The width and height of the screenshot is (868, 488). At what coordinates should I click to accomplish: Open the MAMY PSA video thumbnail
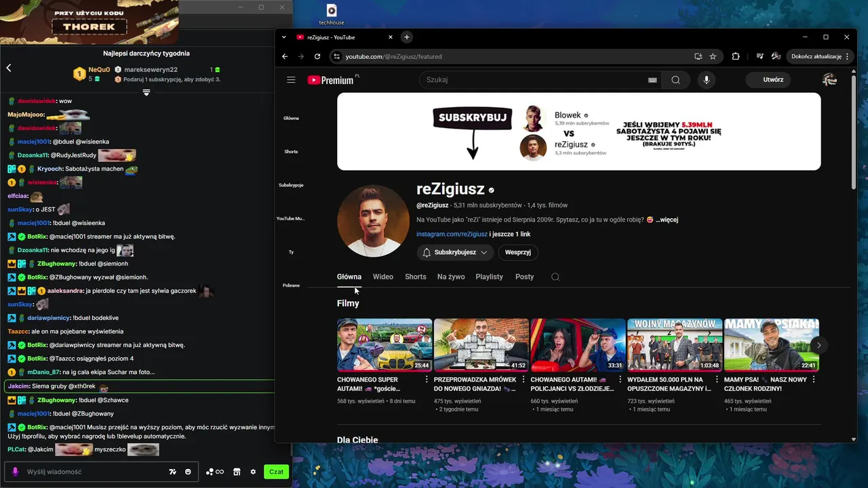(x=772, y=345)
